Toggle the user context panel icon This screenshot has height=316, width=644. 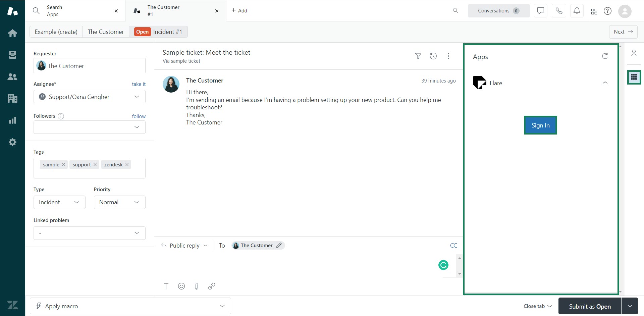coord(634,53)
